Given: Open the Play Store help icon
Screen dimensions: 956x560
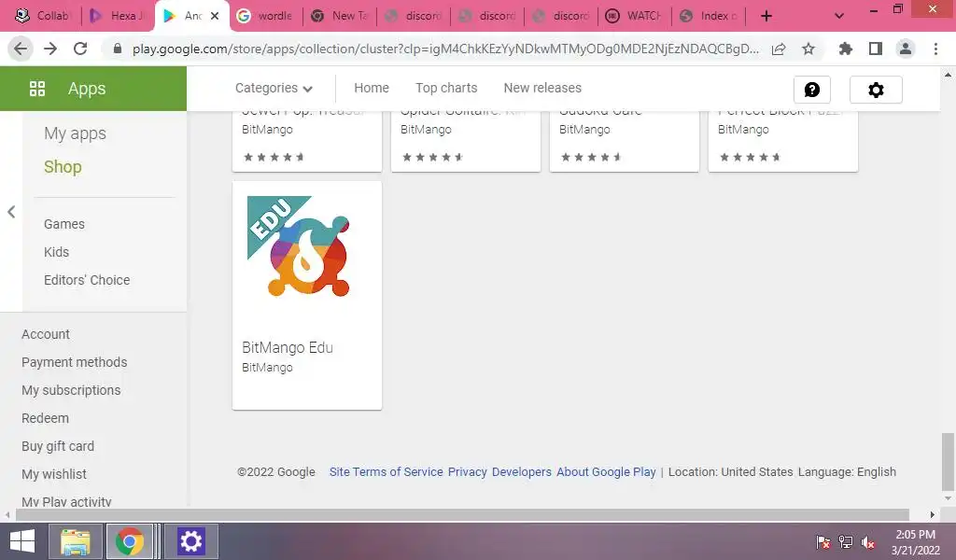Looking at the screenshot, I should [x=811, y=90].
